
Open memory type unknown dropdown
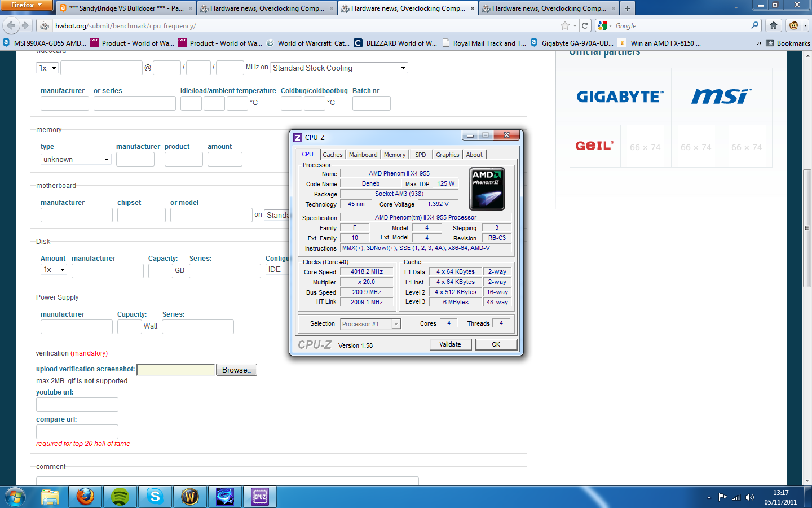(76, 159)
